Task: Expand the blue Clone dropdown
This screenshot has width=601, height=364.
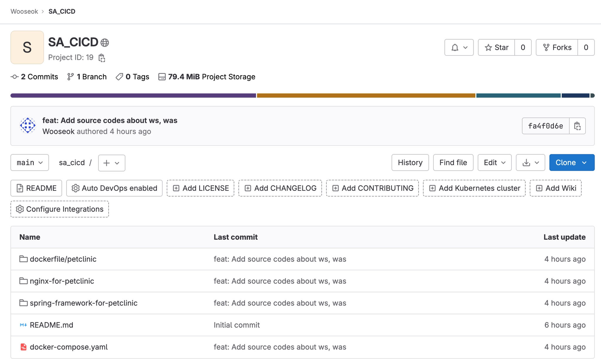Action: [572, 162]
